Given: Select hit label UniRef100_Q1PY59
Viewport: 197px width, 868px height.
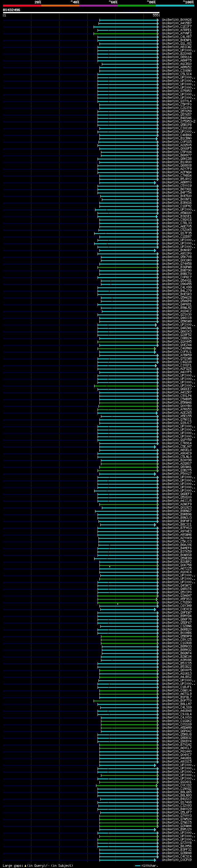Looking at the screenshot, I should point(176,440).
